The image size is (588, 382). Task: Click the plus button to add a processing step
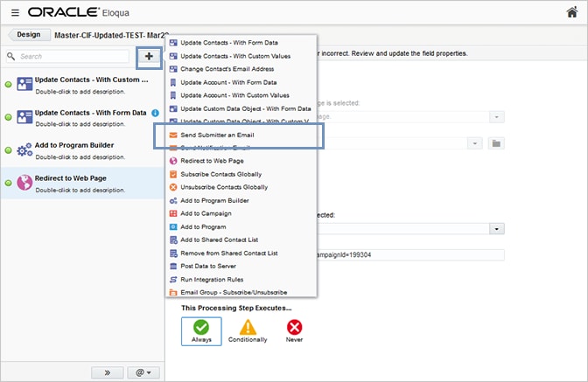tap(149, 57)
